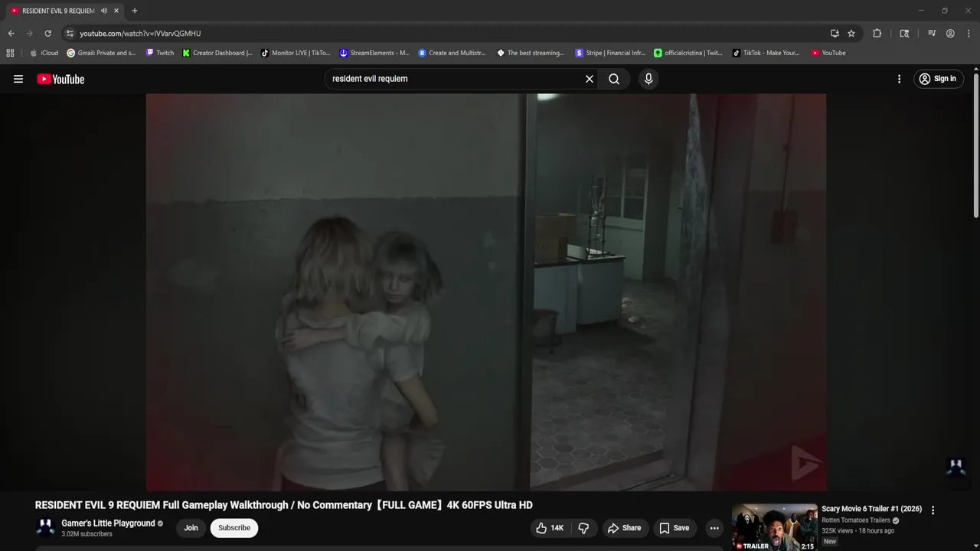The height and width of the screenshot is (551, 980).
Task: Open TikTok Make Your Day bookmark
Action: pos(766,53)
